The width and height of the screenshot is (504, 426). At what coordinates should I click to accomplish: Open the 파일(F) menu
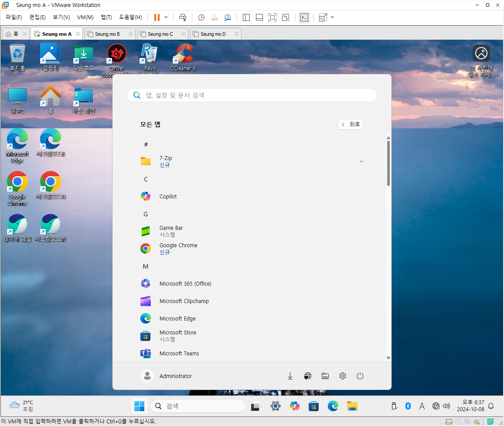14,17
